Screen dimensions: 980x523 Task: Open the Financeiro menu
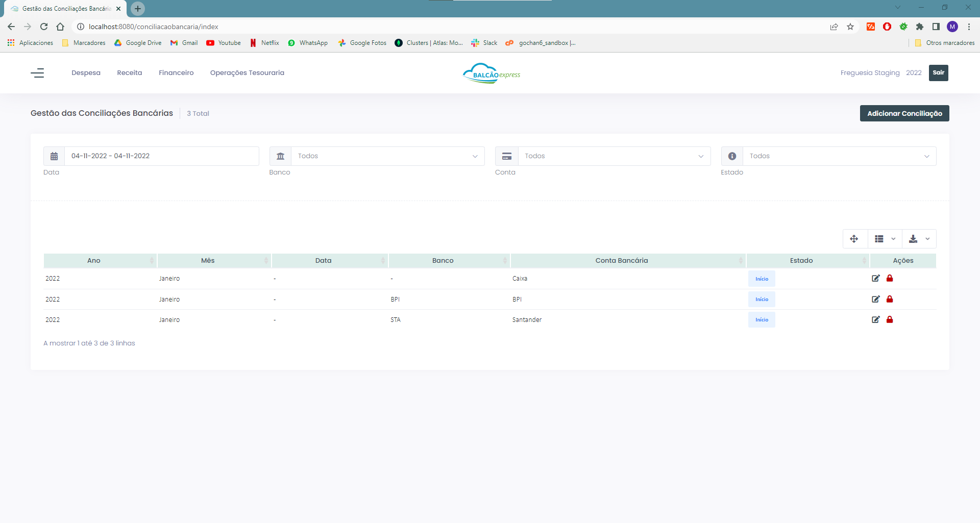pos(176,73)
